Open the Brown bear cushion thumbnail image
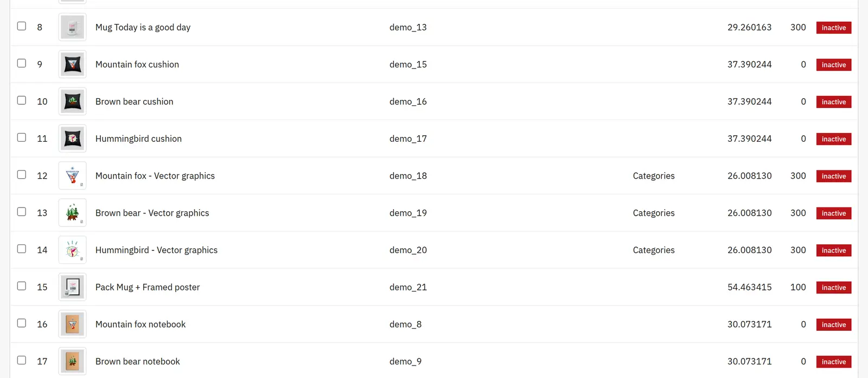The image size is (868, 378). [72, 102]
